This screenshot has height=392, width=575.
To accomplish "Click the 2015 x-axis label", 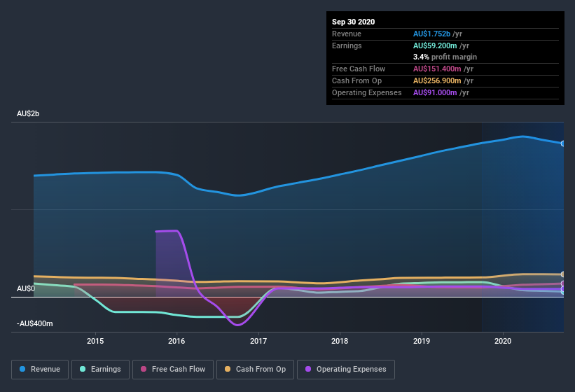I will [x=95, y=341].
